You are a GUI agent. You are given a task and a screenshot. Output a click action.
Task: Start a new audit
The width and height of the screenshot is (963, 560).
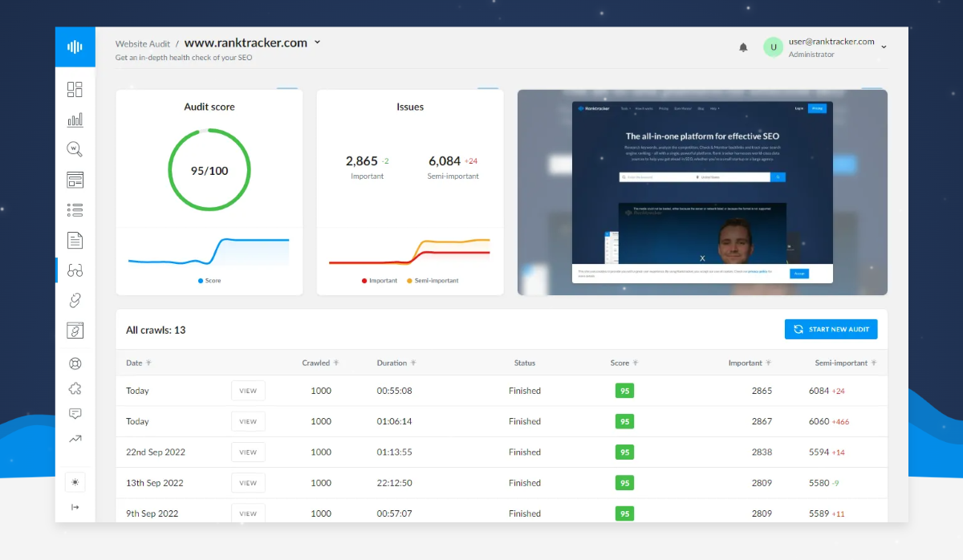831,329
